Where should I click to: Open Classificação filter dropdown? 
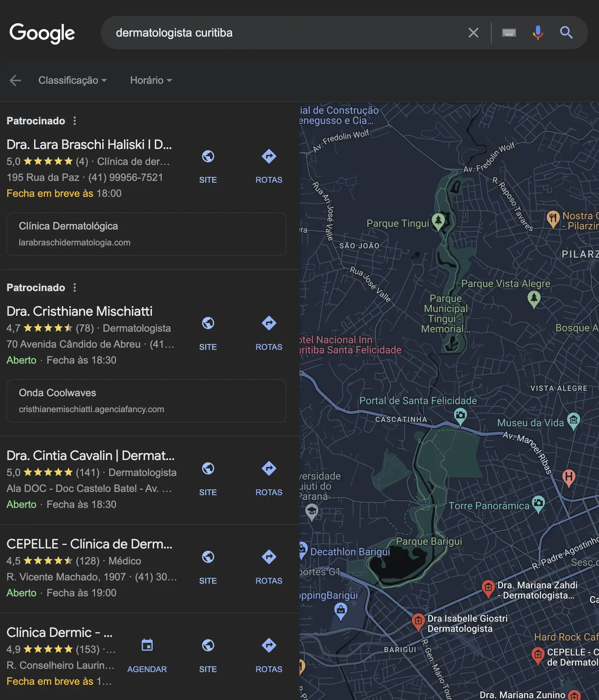coord(73,80)
